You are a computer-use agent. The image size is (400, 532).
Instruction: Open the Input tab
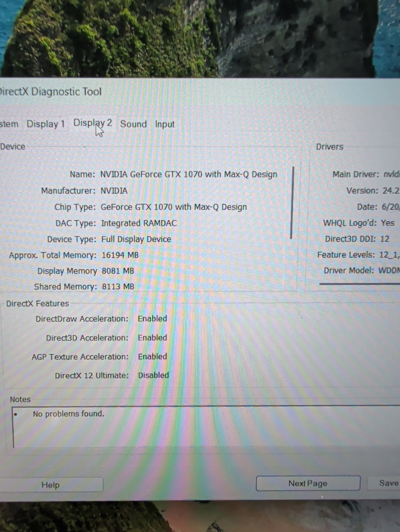coord(164,124)
